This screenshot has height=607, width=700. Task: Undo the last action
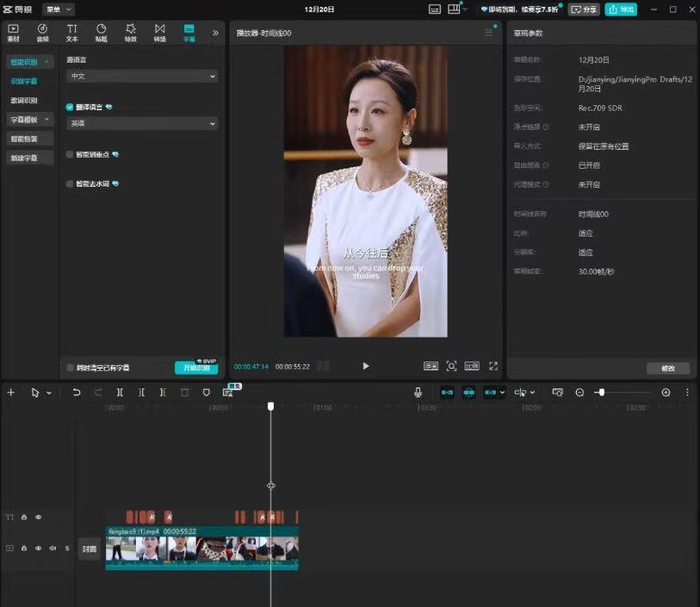click(x=77, y=393)
